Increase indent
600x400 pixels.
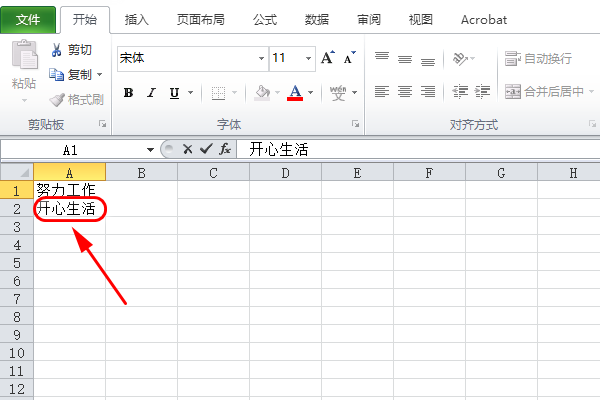pos(483,91)
